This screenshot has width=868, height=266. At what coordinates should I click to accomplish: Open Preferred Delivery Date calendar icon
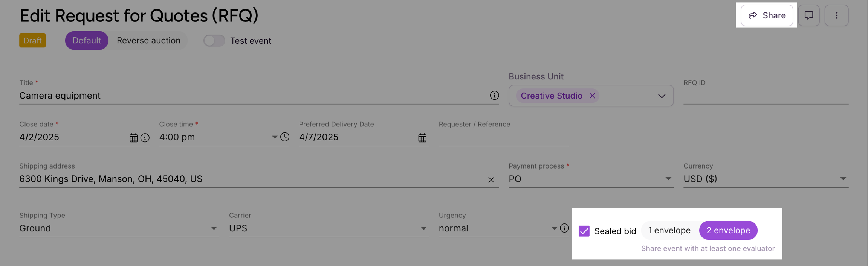click(x=422, y=138)
